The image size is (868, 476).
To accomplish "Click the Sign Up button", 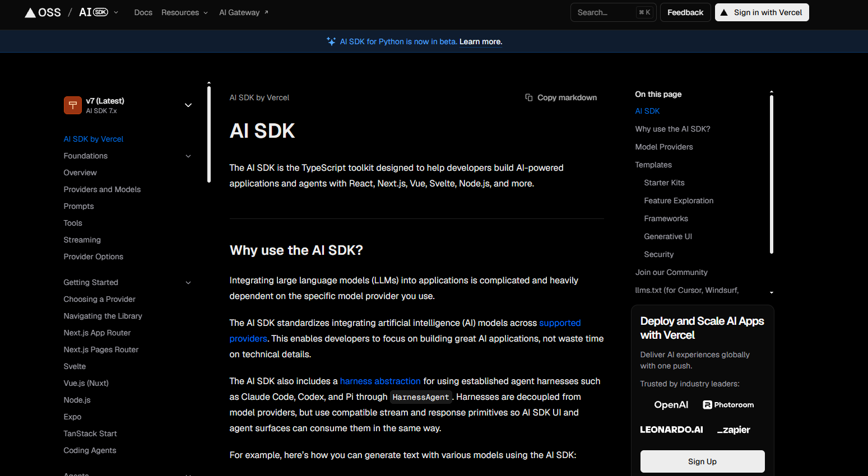I will pyautogui.click(x=702, y=461).
